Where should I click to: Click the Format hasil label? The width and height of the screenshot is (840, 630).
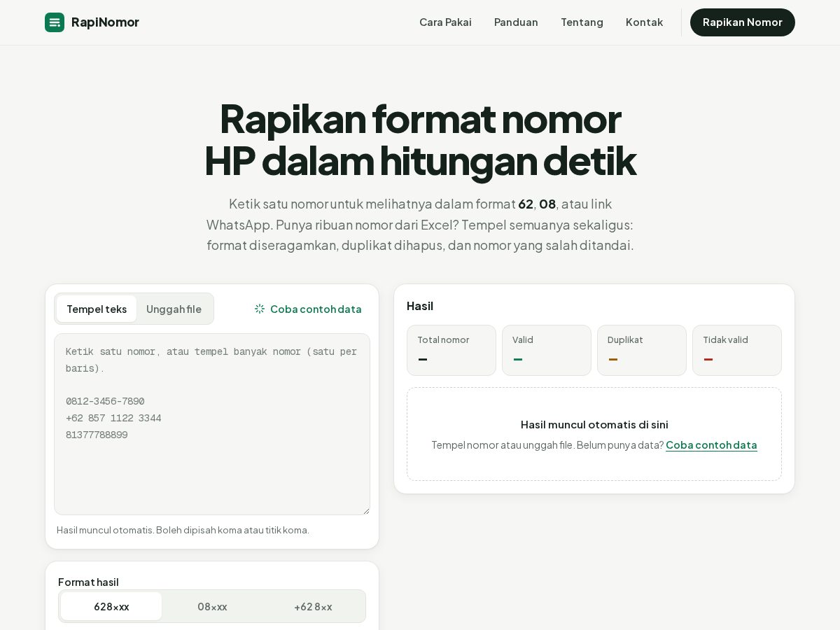(88, 582)
